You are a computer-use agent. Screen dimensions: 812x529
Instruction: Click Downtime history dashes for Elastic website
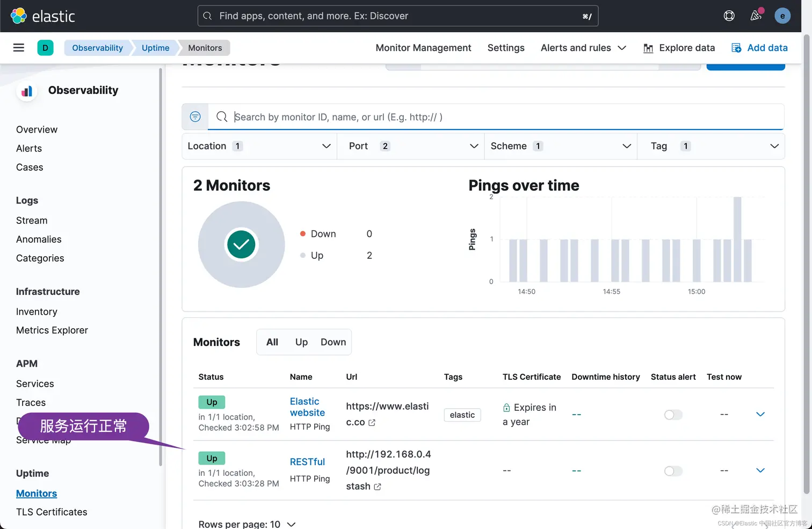click(x=576, y=415)
